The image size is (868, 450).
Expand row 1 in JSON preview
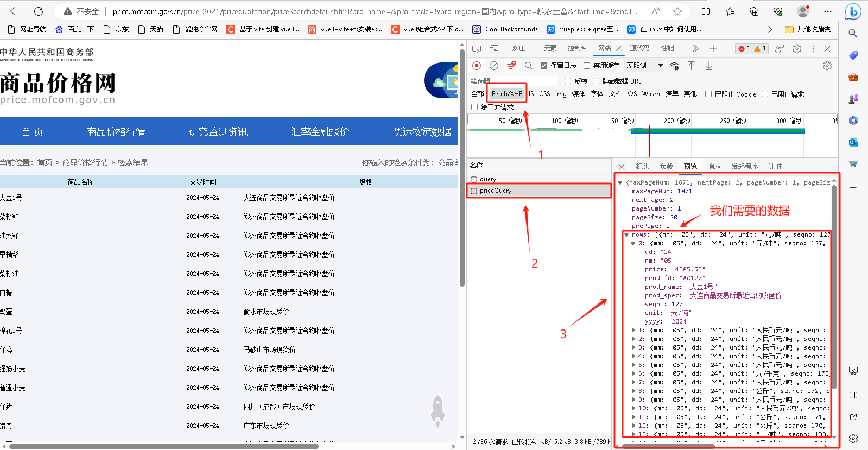pyautogui.click(x=633, y=330)
